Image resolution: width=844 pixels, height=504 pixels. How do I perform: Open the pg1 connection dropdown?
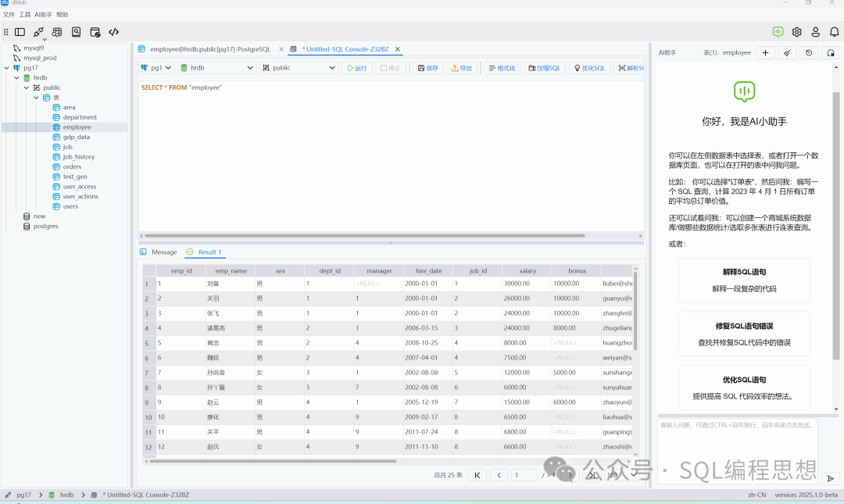tap(156, 68)
